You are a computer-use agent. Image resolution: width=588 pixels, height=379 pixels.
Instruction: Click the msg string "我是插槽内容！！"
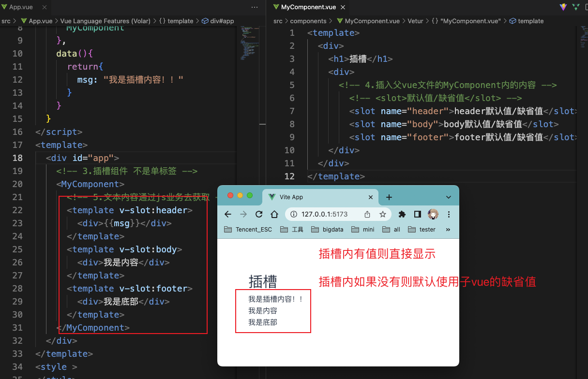coord(143,79)
